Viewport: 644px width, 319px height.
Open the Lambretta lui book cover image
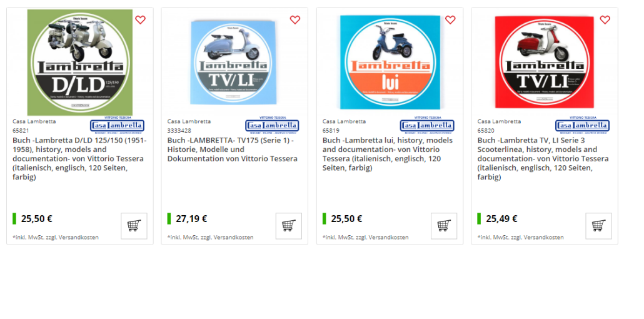tap(390, 62)
